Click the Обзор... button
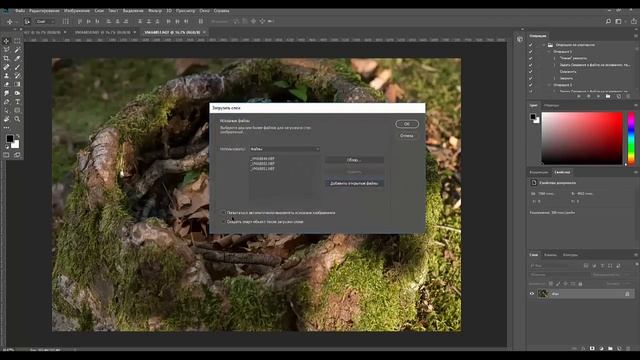 (354, 160)
